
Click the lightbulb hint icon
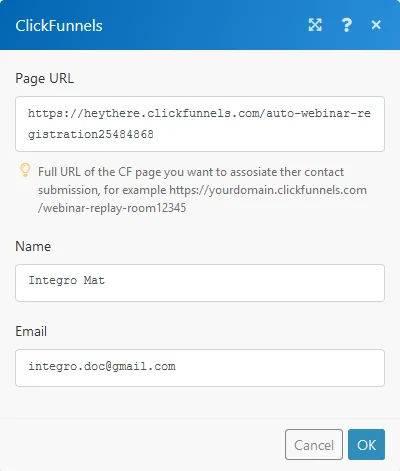coord(25,170)
